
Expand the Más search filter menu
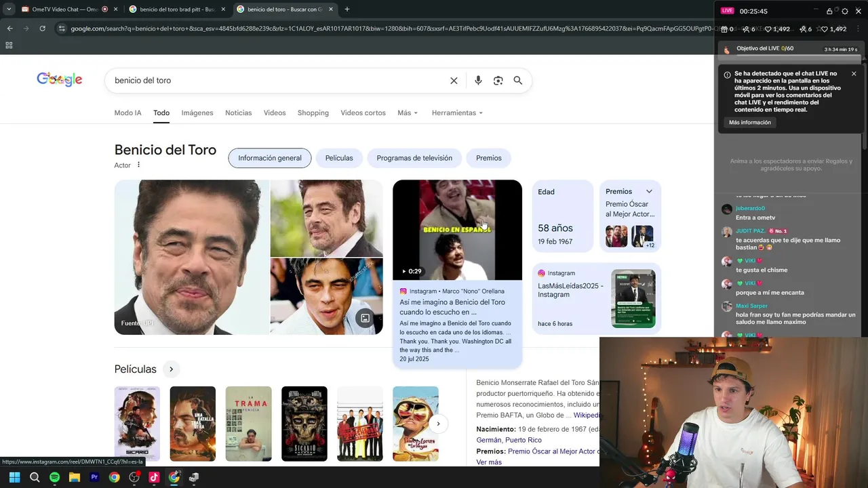[408, 113]
